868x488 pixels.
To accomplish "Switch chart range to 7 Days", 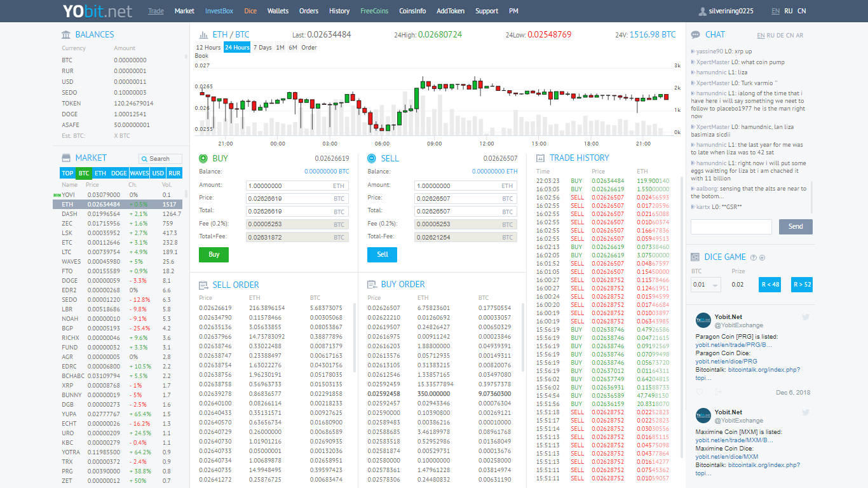I will coord(262,48).
